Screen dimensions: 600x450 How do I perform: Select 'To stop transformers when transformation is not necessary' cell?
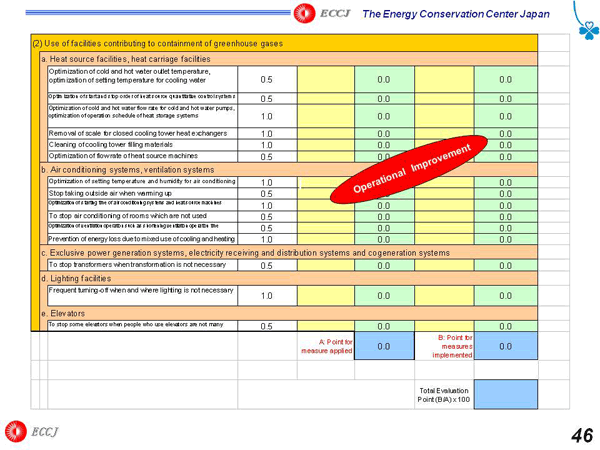142,265
